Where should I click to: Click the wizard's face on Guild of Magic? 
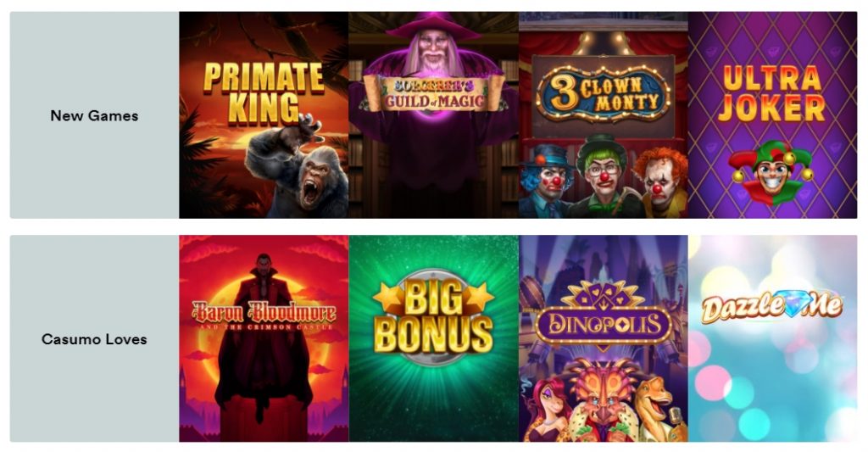(433, 53)
